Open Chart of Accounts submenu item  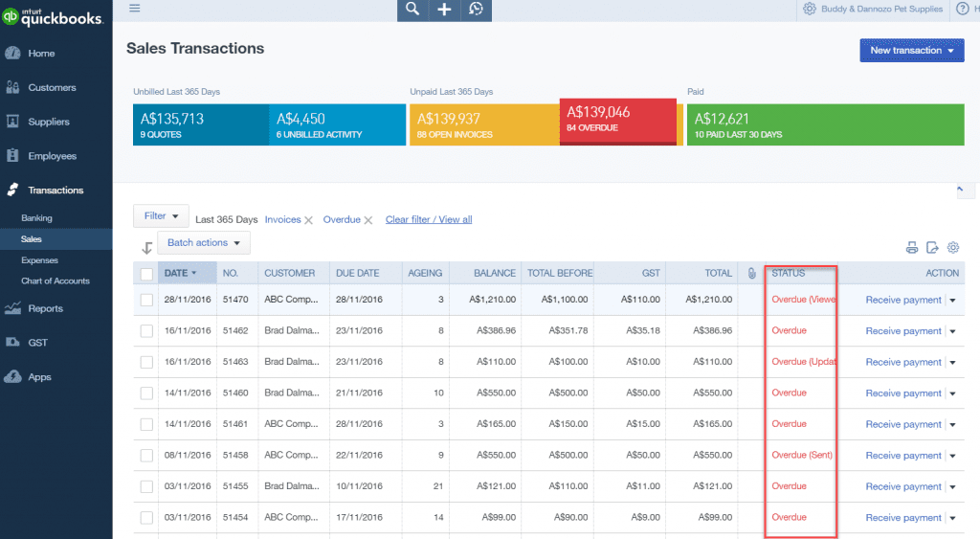click(x=56, y=281)
